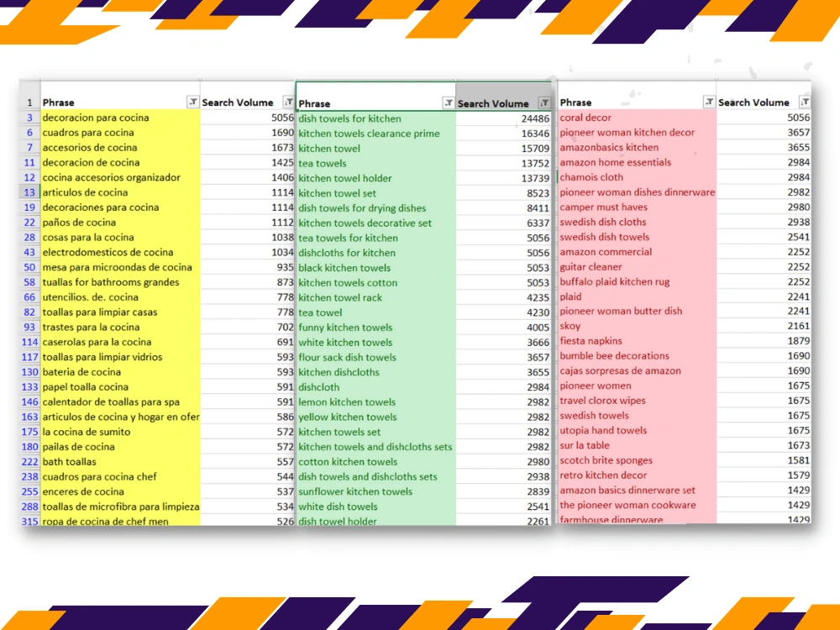Click cell 'paños de cocina'
Viewport: 840px width, 630px height.
click(x=120, y=223)
